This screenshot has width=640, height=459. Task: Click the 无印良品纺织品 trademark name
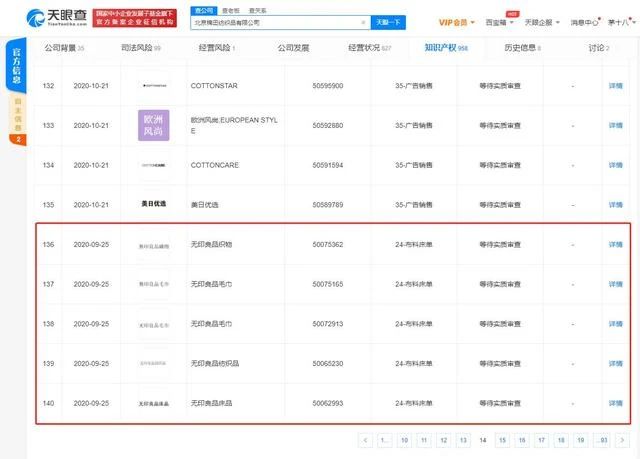pos(215,364)
